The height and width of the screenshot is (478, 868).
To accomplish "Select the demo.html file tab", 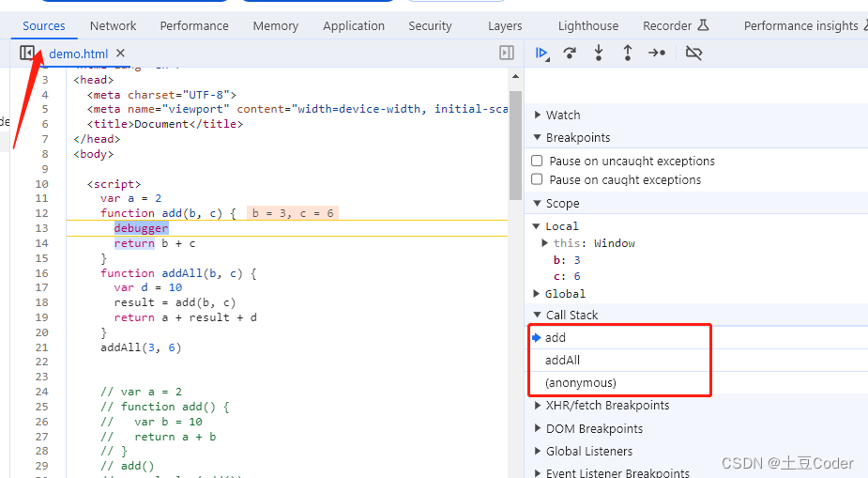I will click(x=79, y=54).
